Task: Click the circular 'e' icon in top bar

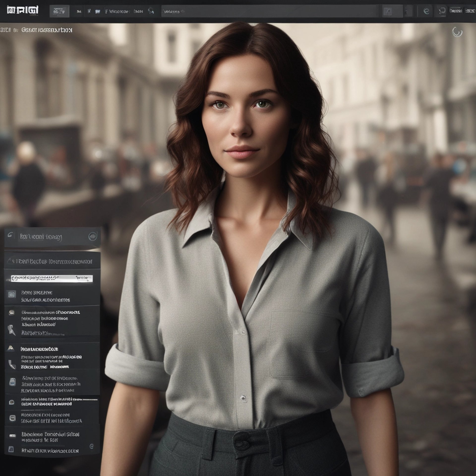Action: click(x=426, y=11)
